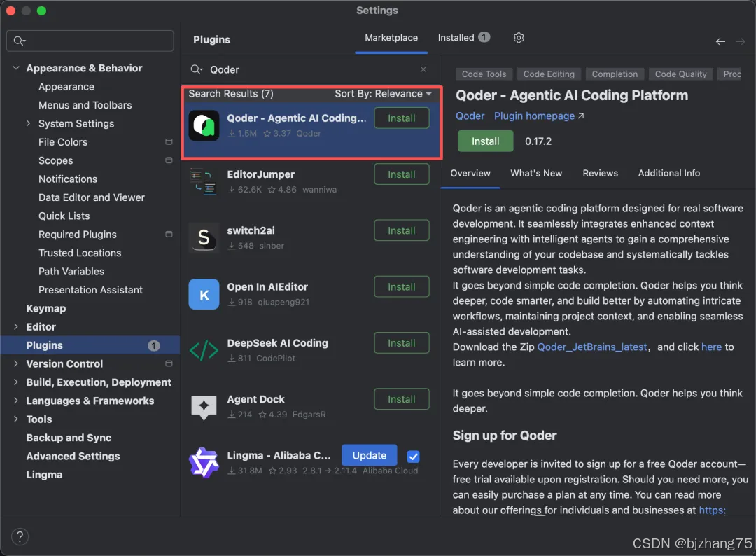Switch to the Marketplace tab
Image resolution: width=756 pixels, height=556 pixels.
coord(391,38)
